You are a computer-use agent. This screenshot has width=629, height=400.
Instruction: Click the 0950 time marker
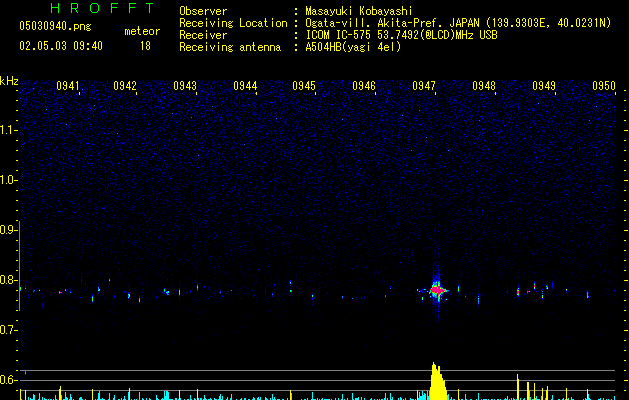point(604,86)
